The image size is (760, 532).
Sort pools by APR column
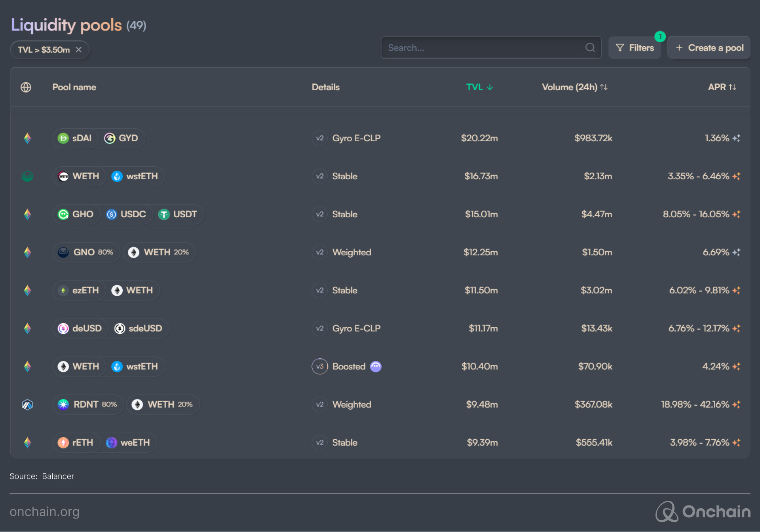[722, 87]
